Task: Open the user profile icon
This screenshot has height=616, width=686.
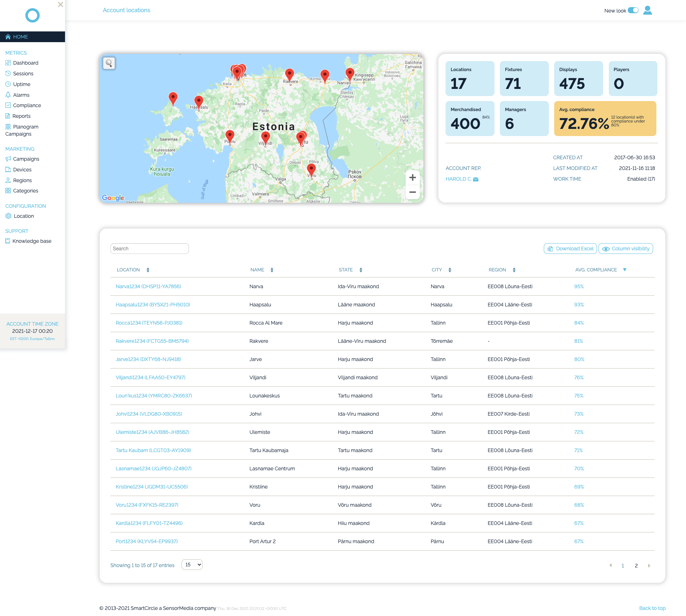Action: point(647,10)
